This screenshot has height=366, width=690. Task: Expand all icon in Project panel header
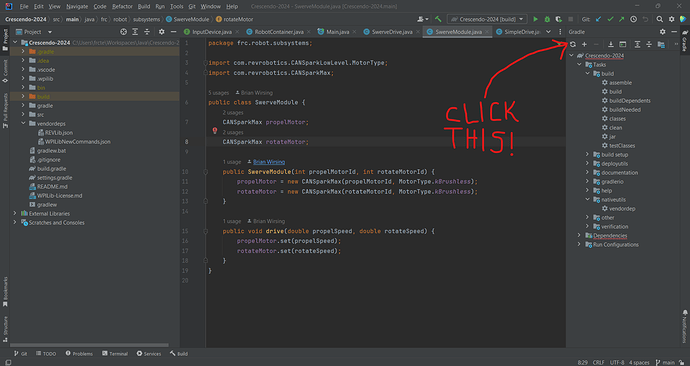[135, 32]
